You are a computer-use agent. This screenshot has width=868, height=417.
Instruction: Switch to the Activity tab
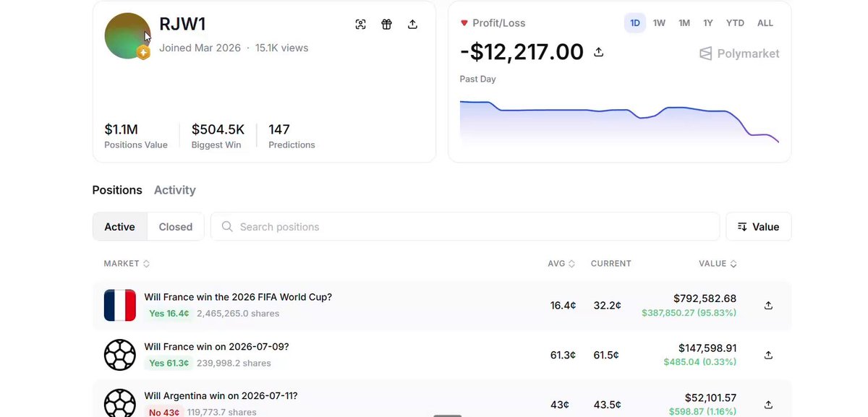[x=175, y=190]
